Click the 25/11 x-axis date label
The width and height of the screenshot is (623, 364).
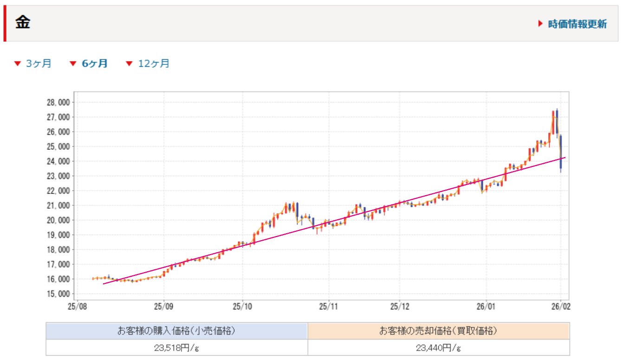click(328, 307)
